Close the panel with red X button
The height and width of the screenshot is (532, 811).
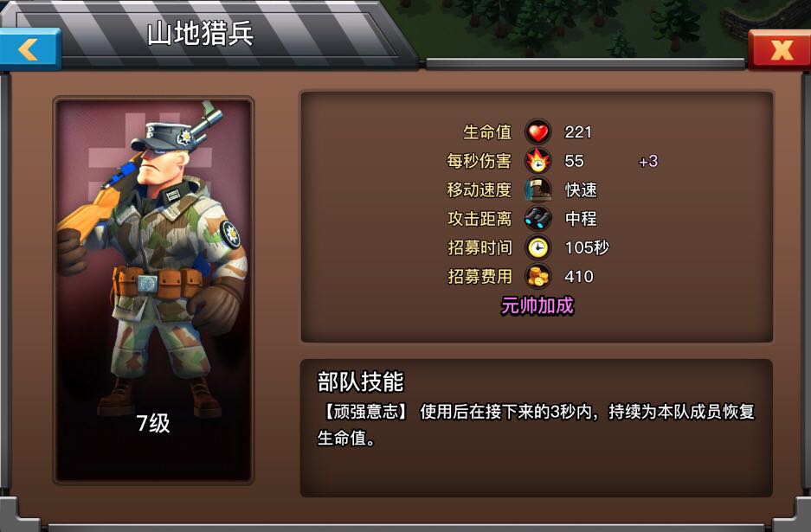[780, 49]
